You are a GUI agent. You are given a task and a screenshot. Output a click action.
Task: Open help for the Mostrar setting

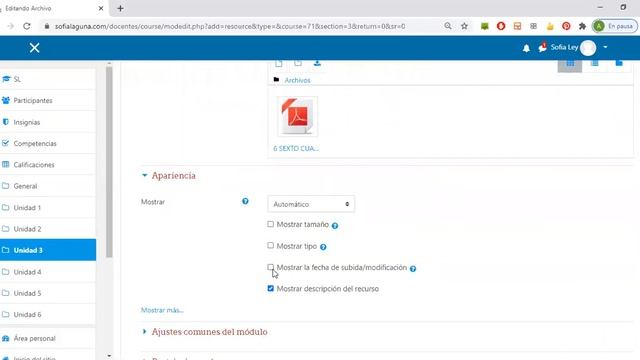[x=245, y=201]
